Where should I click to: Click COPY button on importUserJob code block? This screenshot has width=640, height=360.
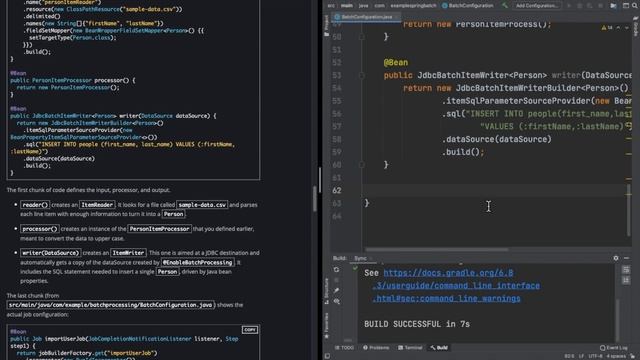(x=249, y=330)
